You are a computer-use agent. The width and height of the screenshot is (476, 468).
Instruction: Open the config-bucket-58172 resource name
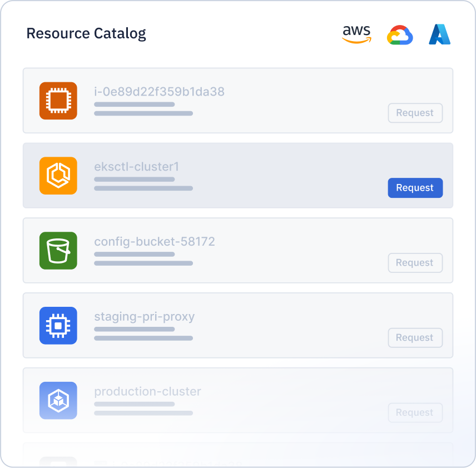click(155, 242)
